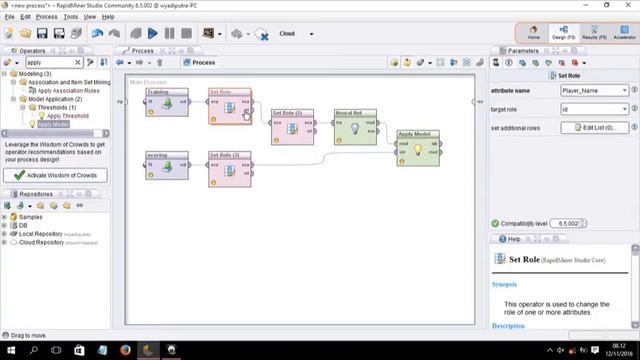
Task: Click the Help panel vertical scrollbar
Action: [635, 287]
